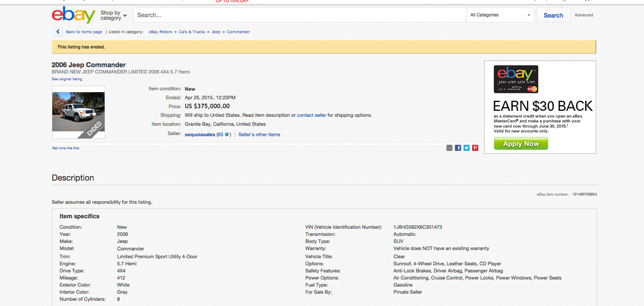Open Shop by category dropdown
The height and width of the screenshot is (306, 644).
113,15
